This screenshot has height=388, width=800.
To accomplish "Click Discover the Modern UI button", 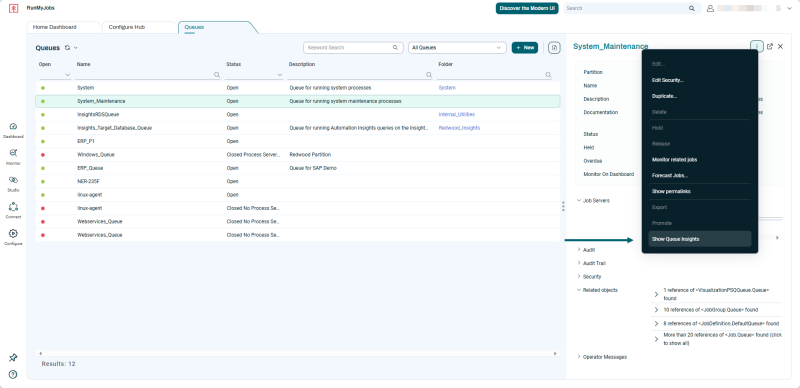I will click(527, 8).
